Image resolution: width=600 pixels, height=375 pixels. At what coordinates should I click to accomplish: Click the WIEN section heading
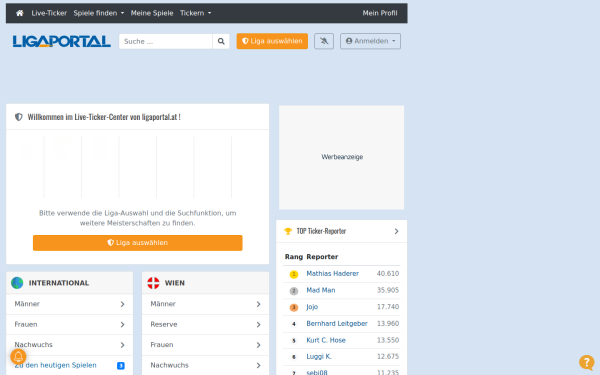175,283
